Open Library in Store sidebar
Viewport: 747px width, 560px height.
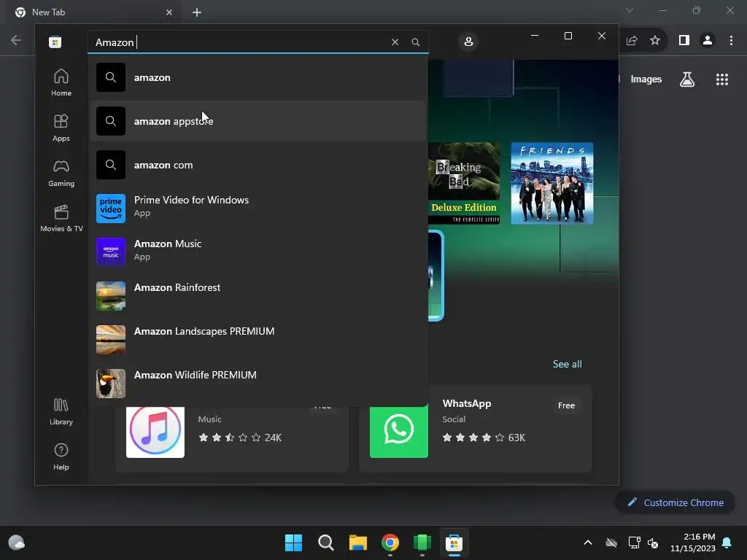pos(61,411)
